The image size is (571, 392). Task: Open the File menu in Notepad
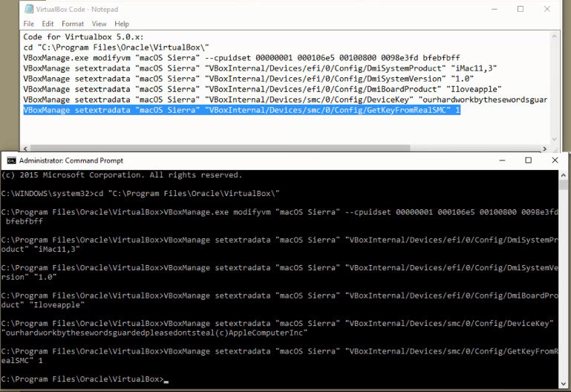pos(28,24)
